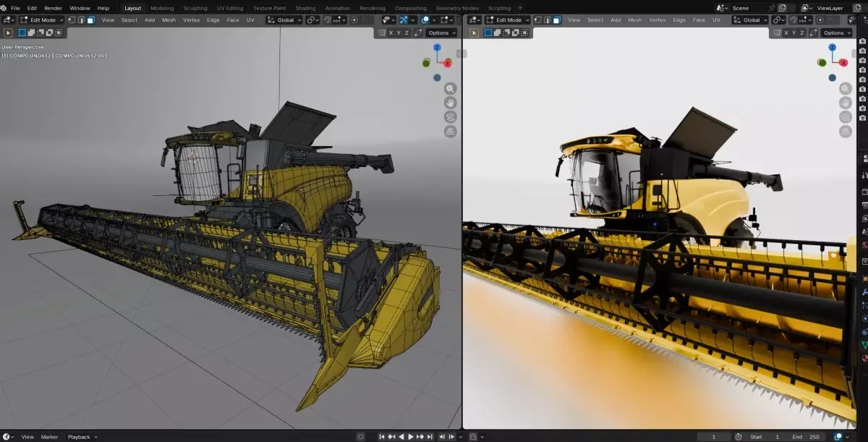Image resolution: width=868 pixels, height=442 pixels.
Task: Add a new workspace with the plus icon
Action: (520, 8)
